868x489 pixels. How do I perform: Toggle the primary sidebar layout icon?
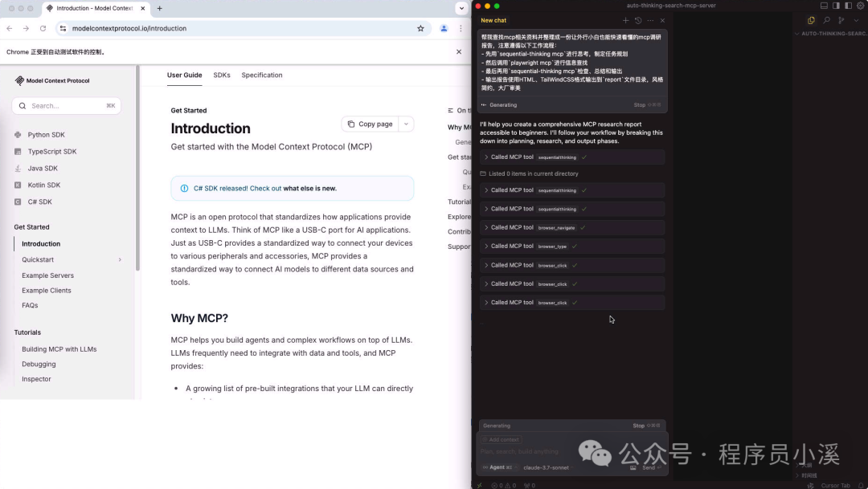tap(848, 6)
